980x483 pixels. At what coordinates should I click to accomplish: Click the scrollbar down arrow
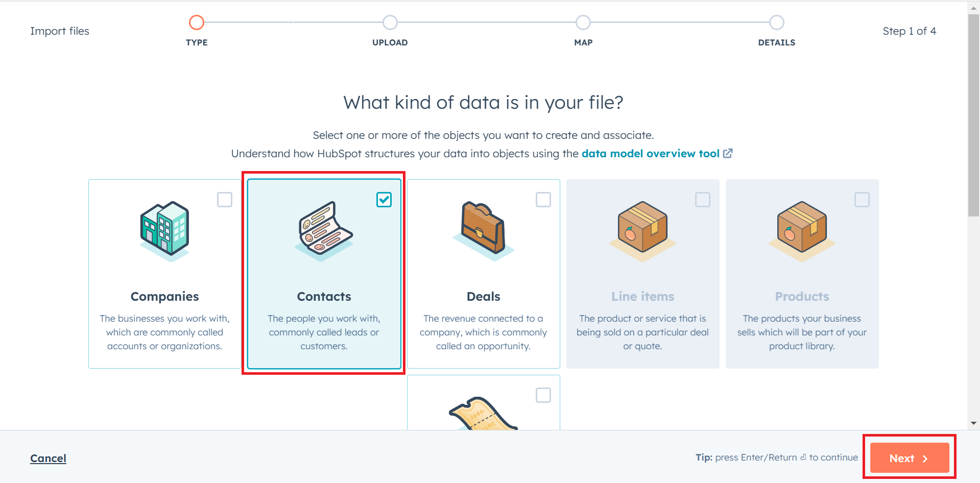point(973,423)
